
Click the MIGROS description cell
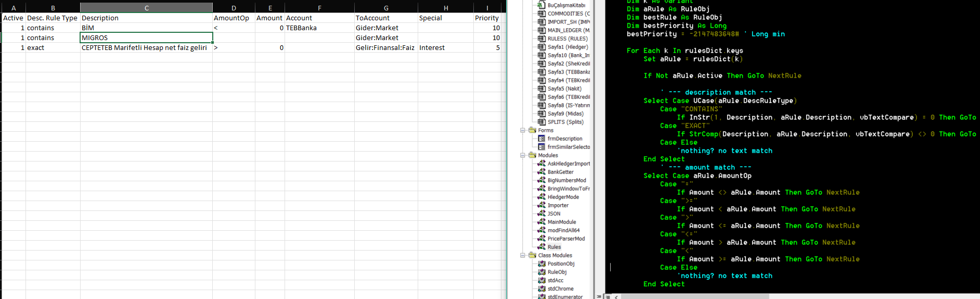[x=146, y=38]
